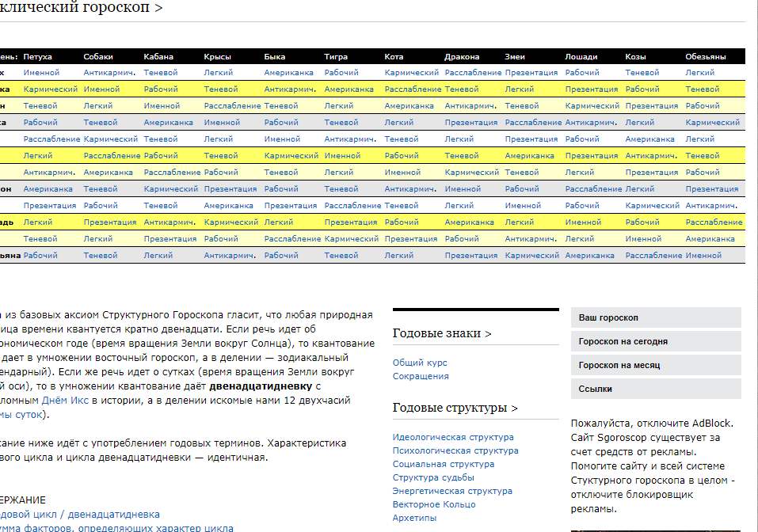The height and width of the screenshot is (532, 758).
Task: Open the 'Векторное Кольцо' link
Action: click(x=433, y=504)
